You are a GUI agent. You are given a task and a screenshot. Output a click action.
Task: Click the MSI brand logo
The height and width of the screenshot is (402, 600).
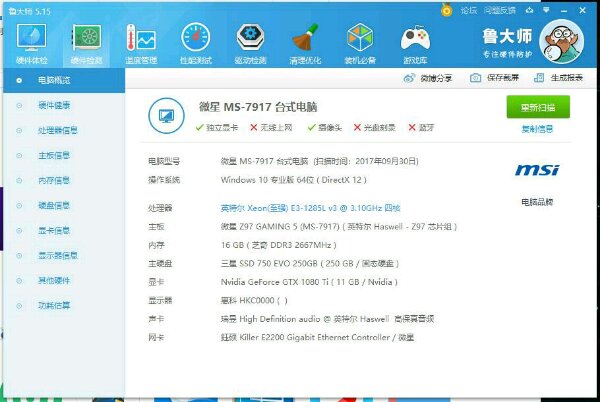click(537, 170)
